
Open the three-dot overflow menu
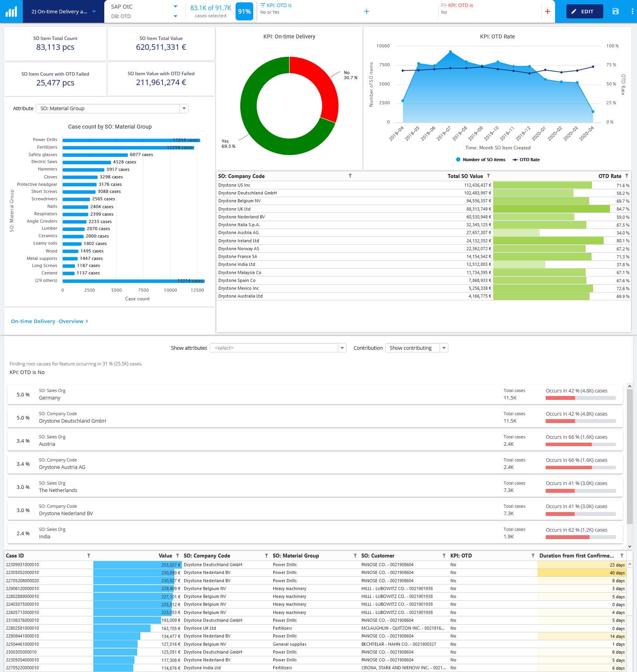[x=632, y=11]
